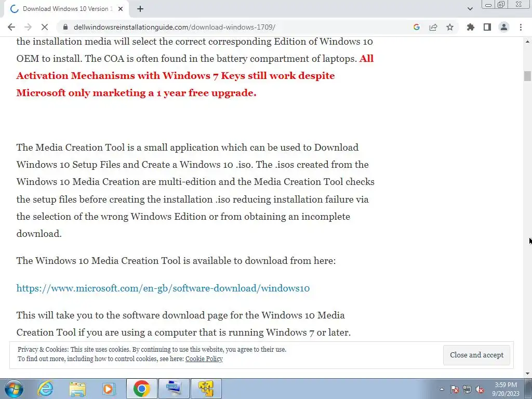Viewport: 532px width, 399px height.
Task: Open the network status tray icon
Action: click(467, 389)
